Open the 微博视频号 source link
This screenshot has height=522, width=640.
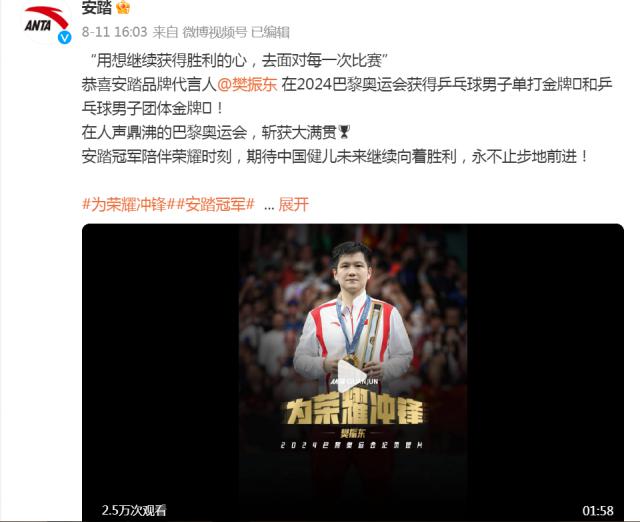[x=215, y=32]
